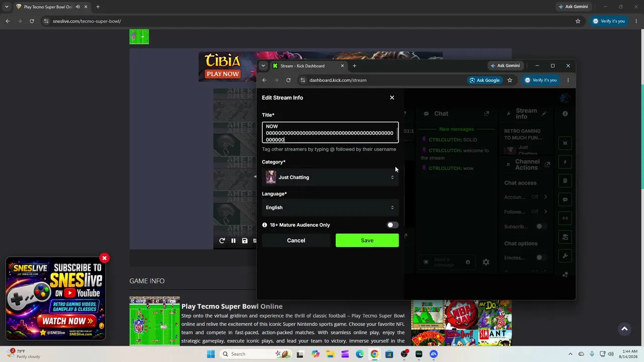
Task: Open Windows Start menu
Action: (x=211, y=354)
